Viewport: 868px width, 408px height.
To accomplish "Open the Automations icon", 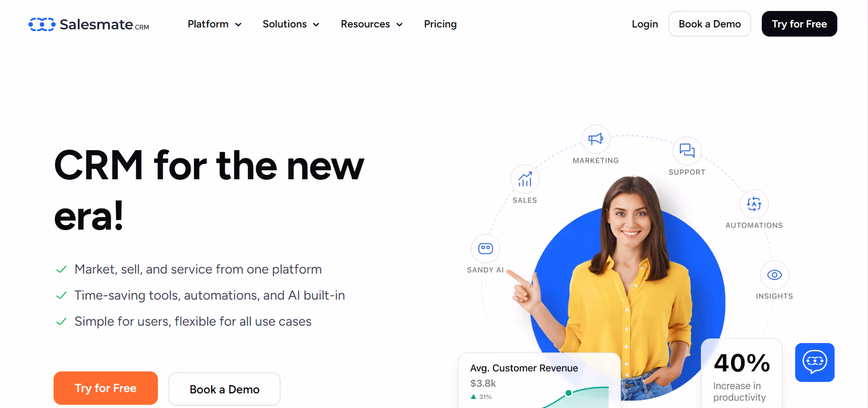I will 754,204.
